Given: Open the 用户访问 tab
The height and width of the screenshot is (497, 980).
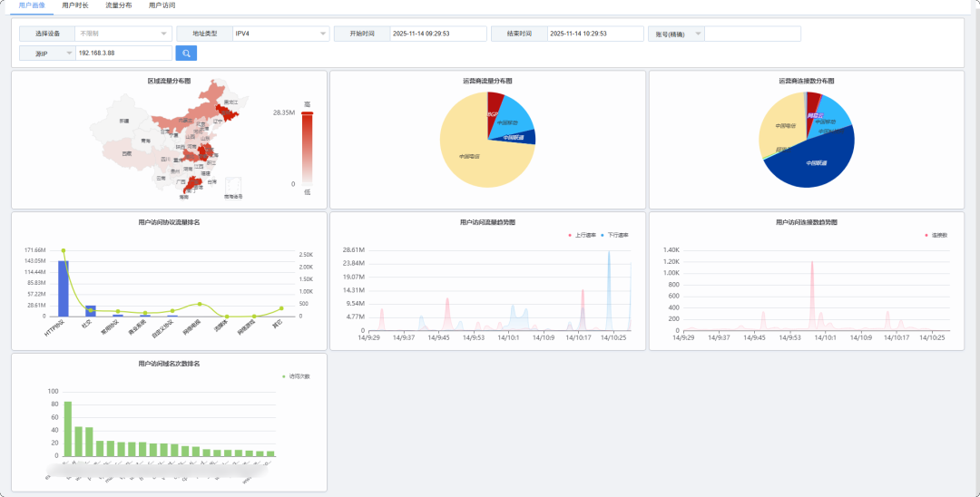Looking at the screenshot, I should pos(162,5).
